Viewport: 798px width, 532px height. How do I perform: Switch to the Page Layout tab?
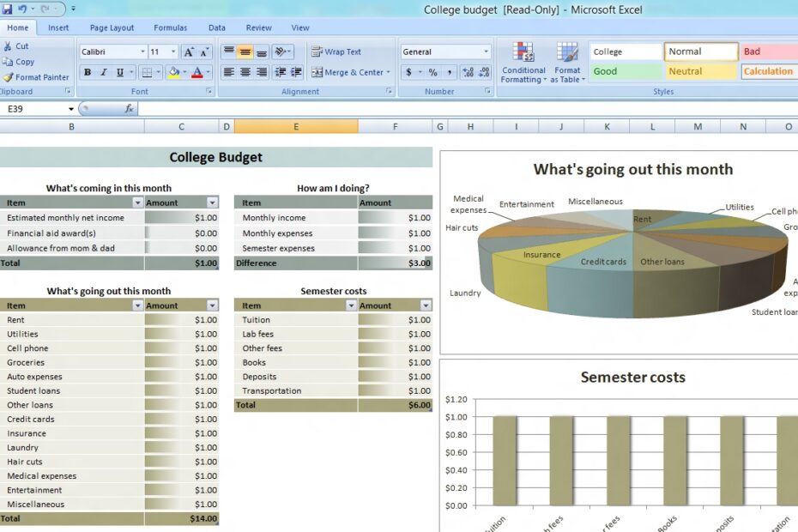point(111,27)
